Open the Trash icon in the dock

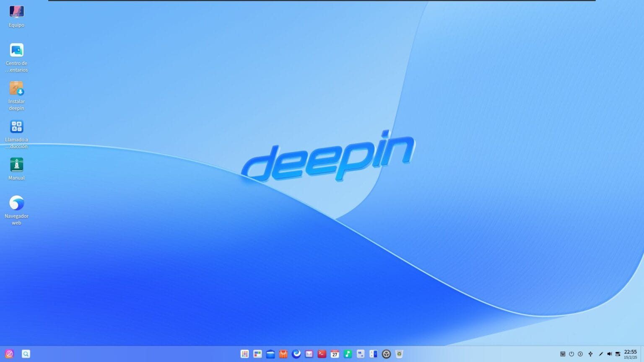click(x=399, y=354)
